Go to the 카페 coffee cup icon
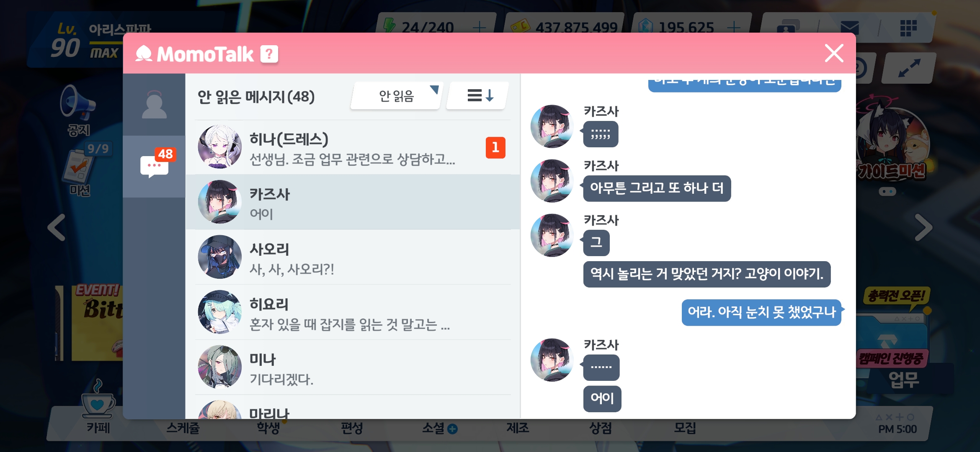The width and height of the screenshot is (980, 452). point(98,407)
